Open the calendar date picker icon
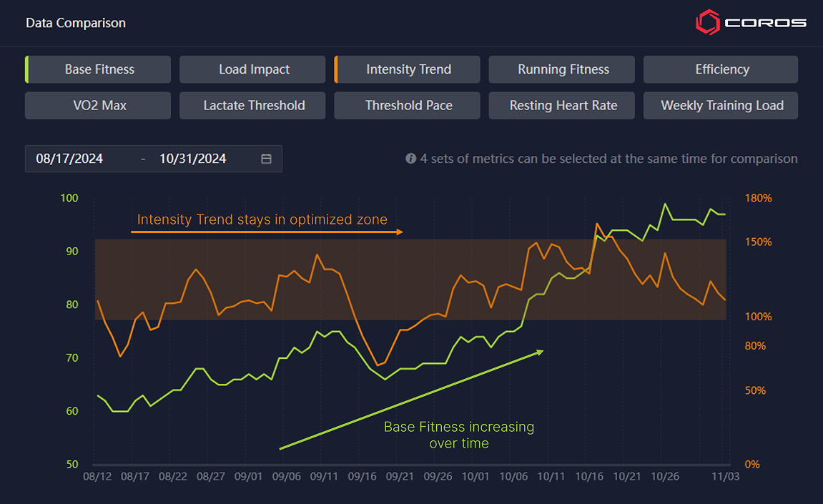This screenshot has width=823, height=504. tap(266, 159)
